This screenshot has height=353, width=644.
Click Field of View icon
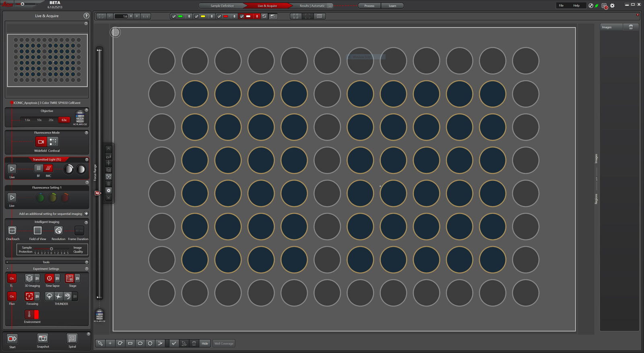37,230
